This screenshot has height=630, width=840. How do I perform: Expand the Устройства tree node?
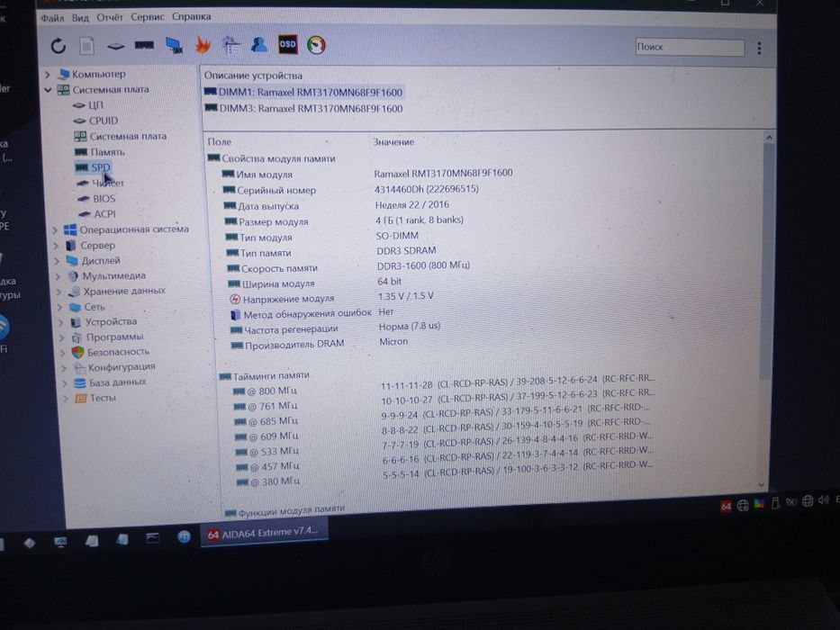[61, 322]
